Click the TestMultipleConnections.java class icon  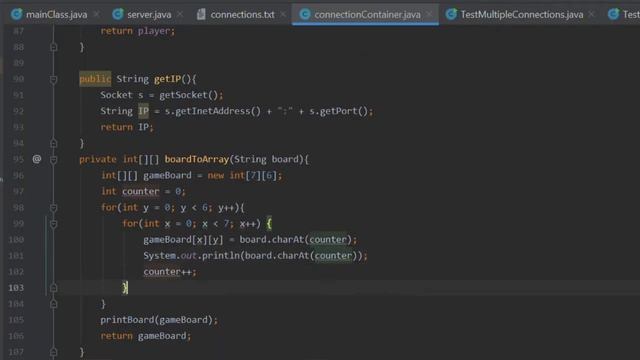point(451,14)
